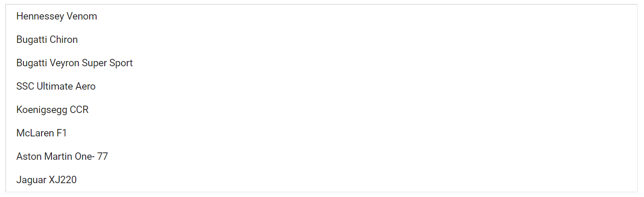Select the McLaren F1 list entry
Image resolution: width=644 pixels, height=197 pixels.
coord(321,133)
